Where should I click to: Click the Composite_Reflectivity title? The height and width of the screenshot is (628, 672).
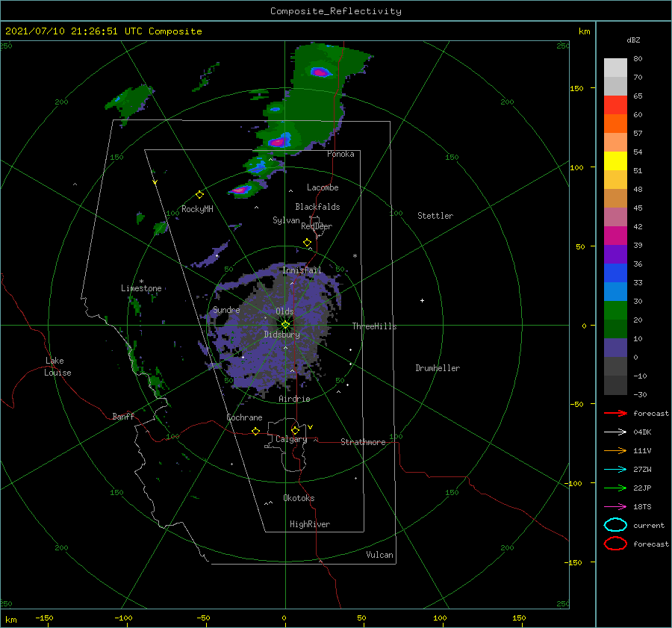[336, 11]
